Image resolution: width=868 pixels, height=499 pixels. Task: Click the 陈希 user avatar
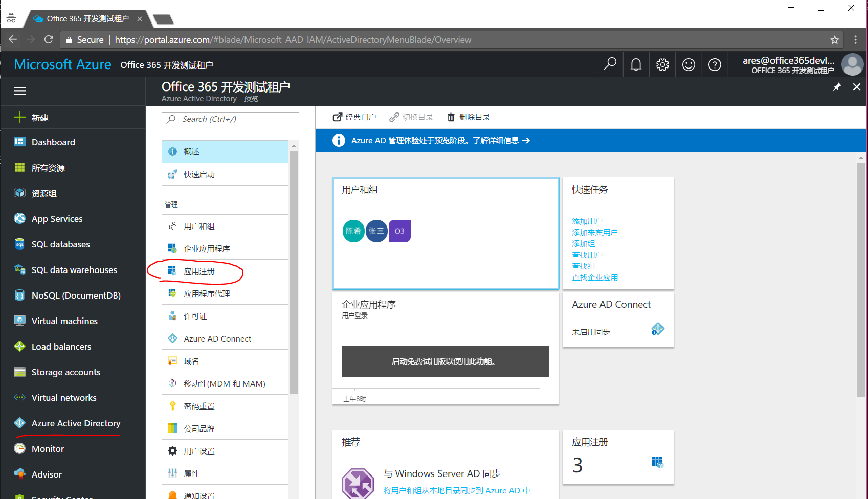(353, 231)
